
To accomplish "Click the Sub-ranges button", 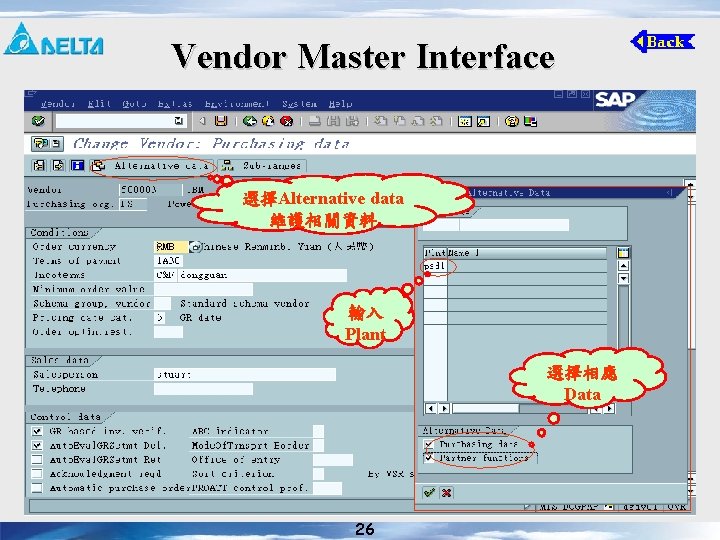I will tap(263, 165).
